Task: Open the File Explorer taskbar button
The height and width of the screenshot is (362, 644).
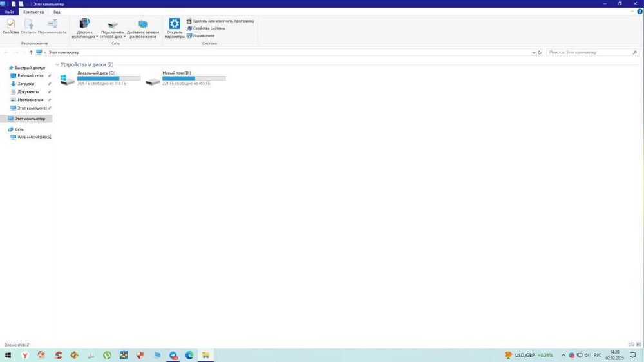Action: 206,355
